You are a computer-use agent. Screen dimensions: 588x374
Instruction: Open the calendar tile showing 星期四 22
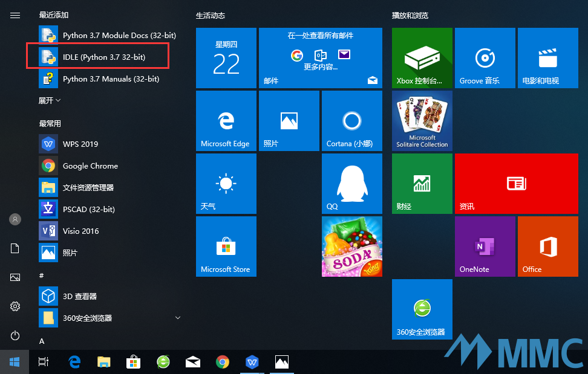point(226,58)
